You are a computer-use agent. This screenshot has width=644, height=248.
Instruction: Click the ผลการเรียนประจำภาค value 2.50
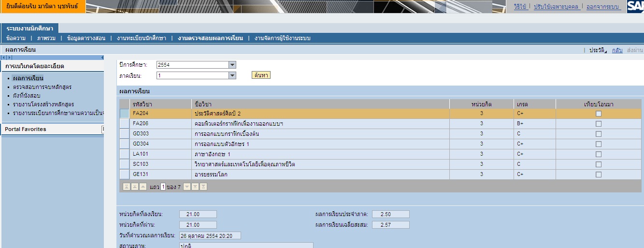click(391, 214)
